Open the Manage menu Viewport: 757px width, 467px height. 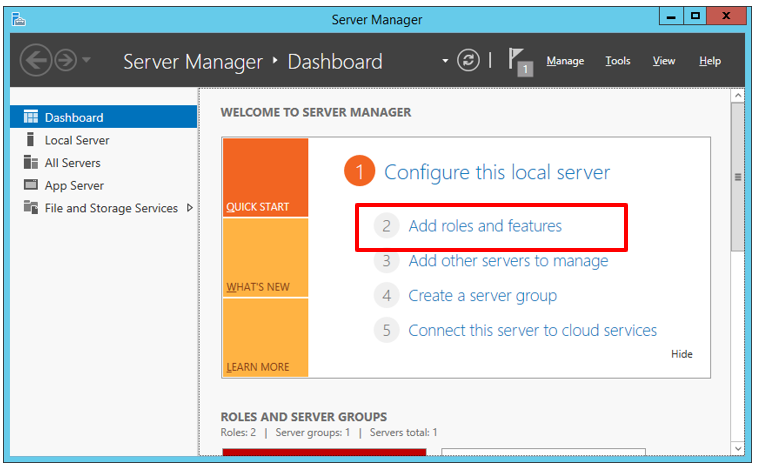565,61
